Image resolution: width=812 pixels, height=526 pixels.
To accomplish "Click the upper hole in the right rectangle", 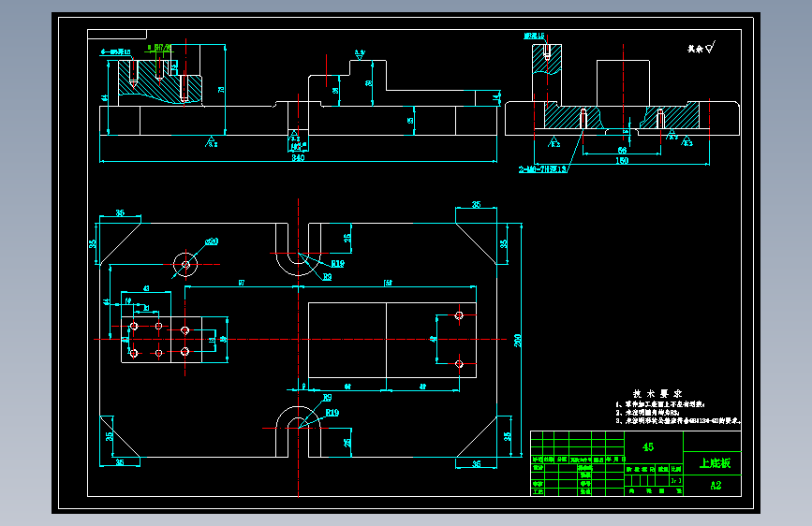I will tap(459, 315).
